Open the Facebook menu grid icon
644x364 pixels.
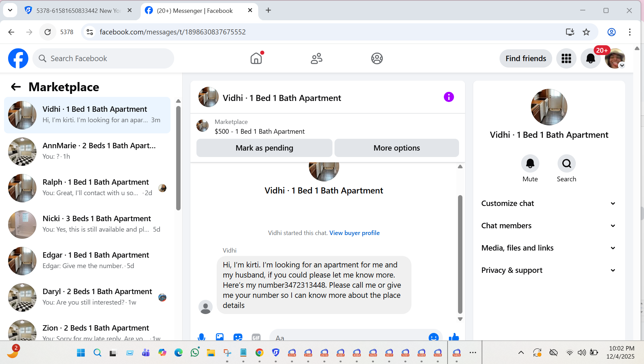click(566, 58)
